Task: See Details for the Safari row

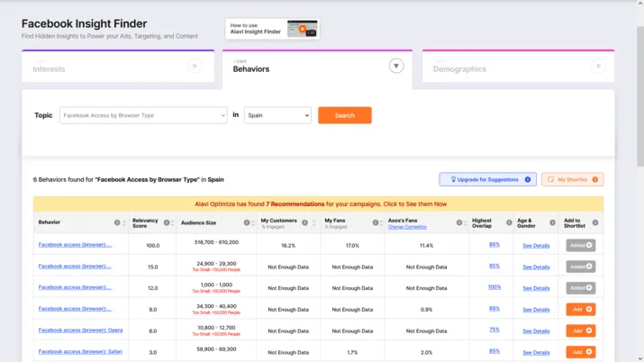Action: coord(536,352)
